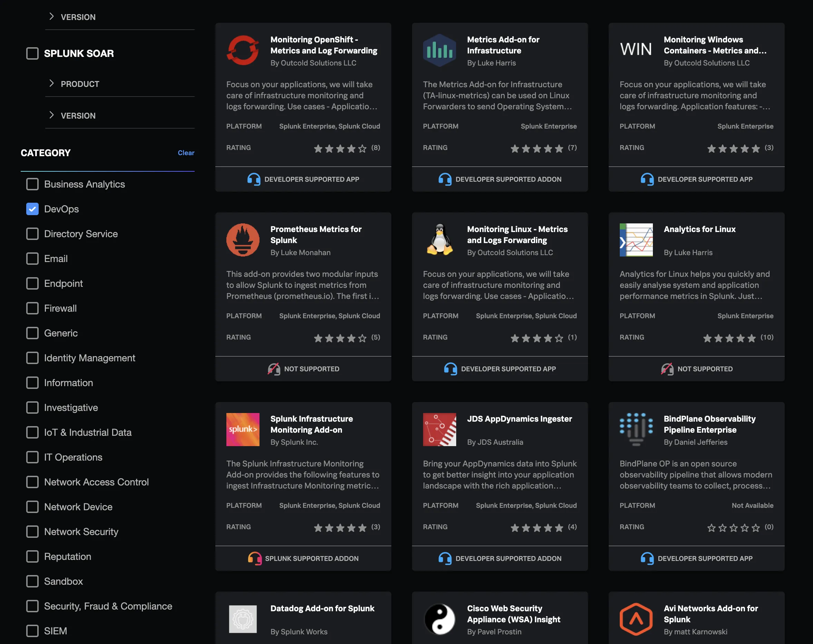Click the Analytics for Linux chart thumbnail
This screenshot has height=644, width=813.
tap(636, 240)
